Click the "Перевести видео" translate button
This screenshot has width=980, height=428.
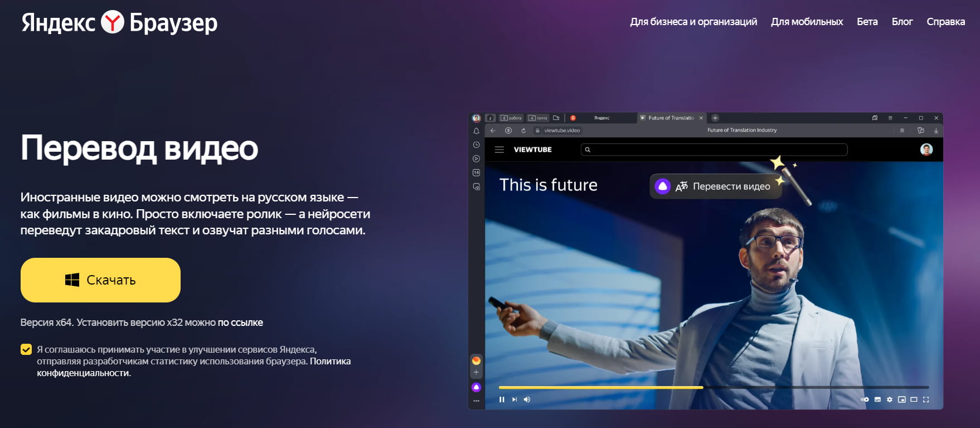point(716,186)
